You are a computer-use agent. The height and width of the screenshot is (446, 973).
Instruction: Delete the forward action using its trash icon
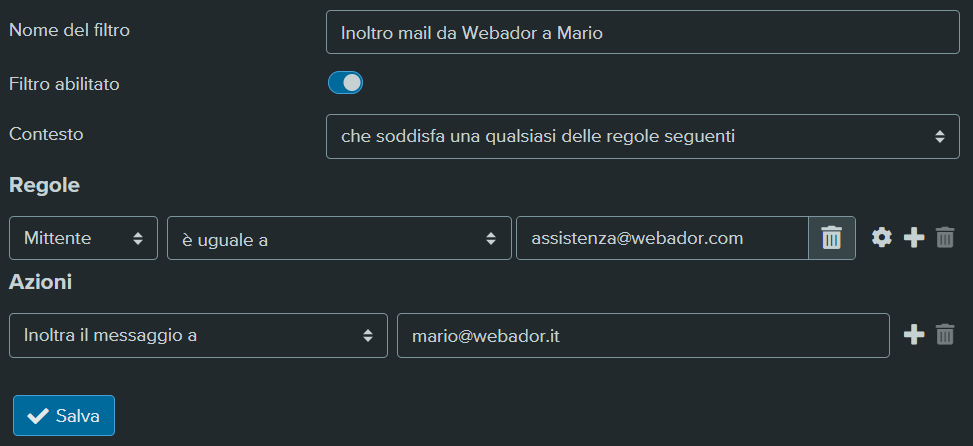[944, 335]
